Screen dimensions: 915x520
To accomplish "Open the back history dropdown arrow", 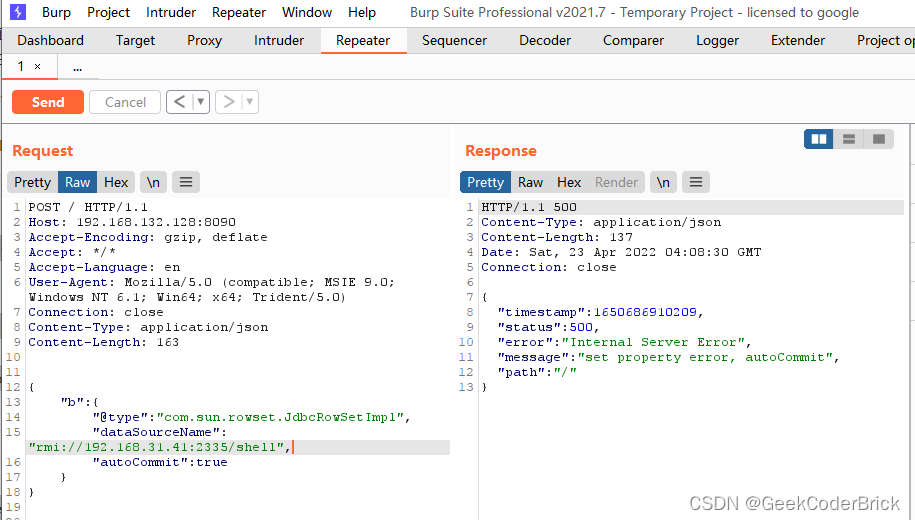I will click(201, 102).
